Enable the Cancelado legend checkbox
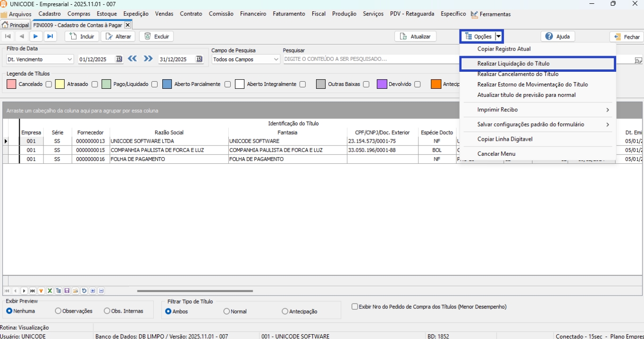644x339 pixels. (49, 85)
